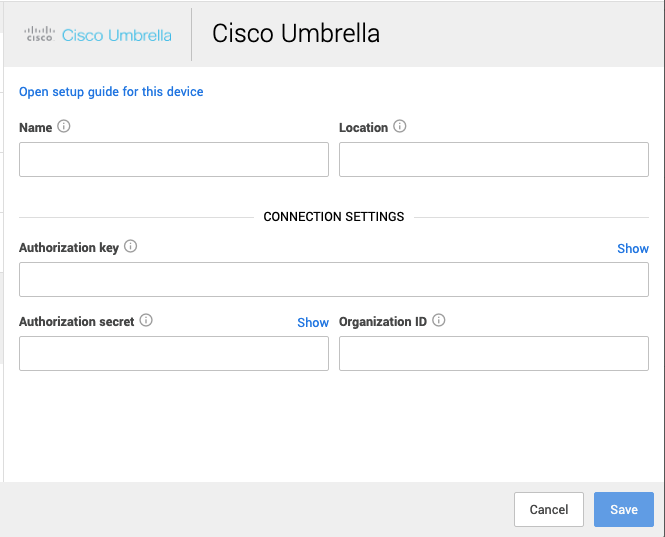
Task: Click the Cisco Umbrella dialog title
Action: coord(296,34)
